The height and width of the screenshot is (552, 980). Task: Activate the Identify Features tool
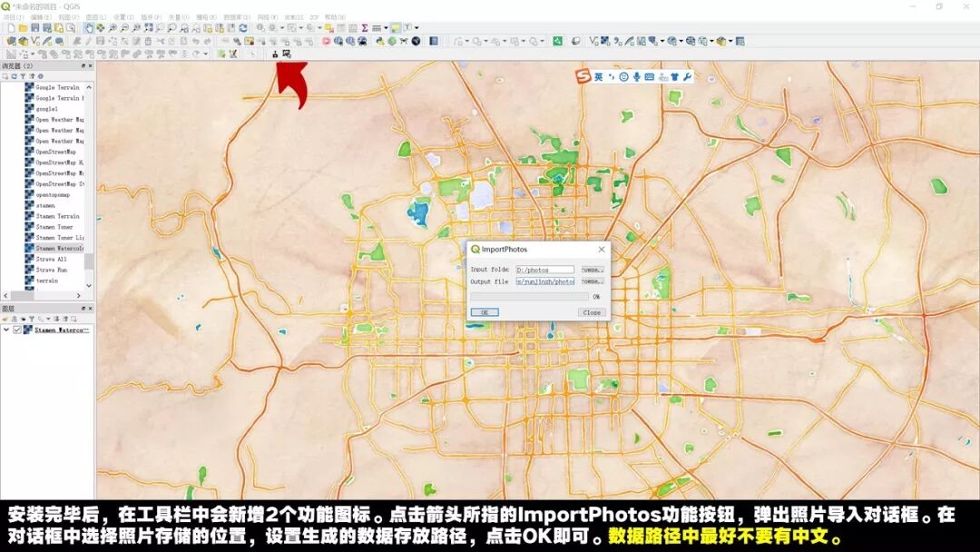(260, 27)
